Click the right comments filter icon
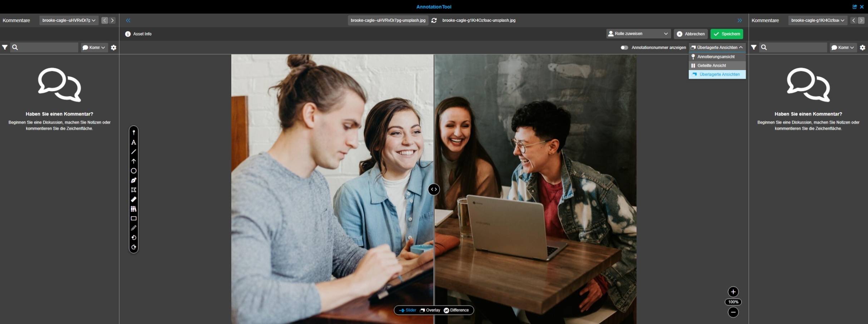The image size is (868, 324). [x=754, y=47]
